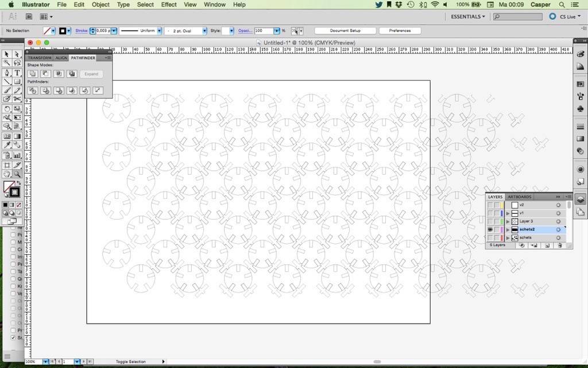The height and width of the screenshot is (368, 588).
Task: Hide the schets2 layer via its eye icon
Action: pyautogui.click(x=490, y=229)
